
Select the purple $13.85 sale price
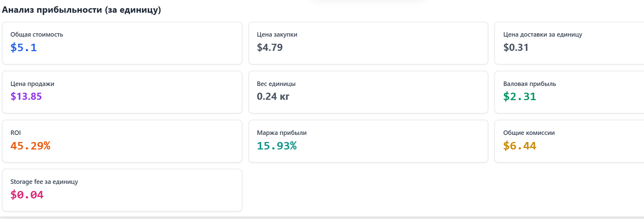click(26, 96)
